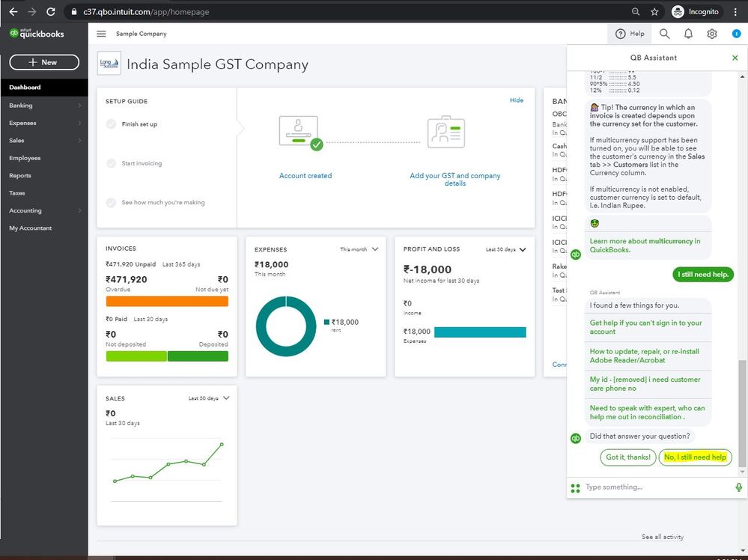Click the browser zoom magnifier icon

point(636,11)
